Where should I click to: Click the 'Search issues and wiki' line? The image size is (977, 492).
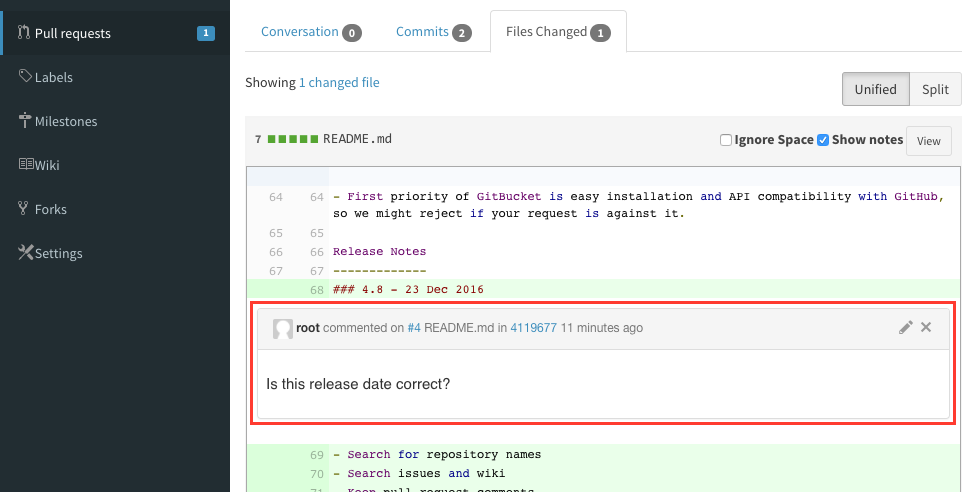coord(419,473)
